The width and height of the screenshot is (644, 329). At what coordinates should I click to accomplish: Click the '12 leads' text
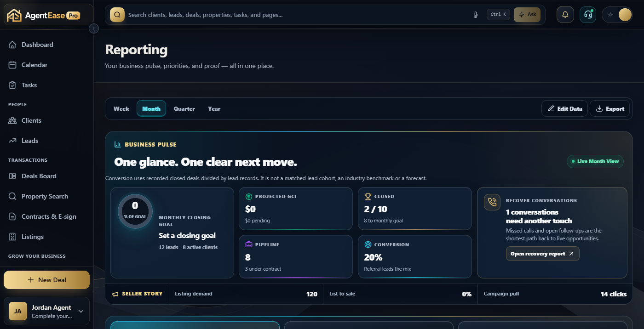[x=168, y=247]
